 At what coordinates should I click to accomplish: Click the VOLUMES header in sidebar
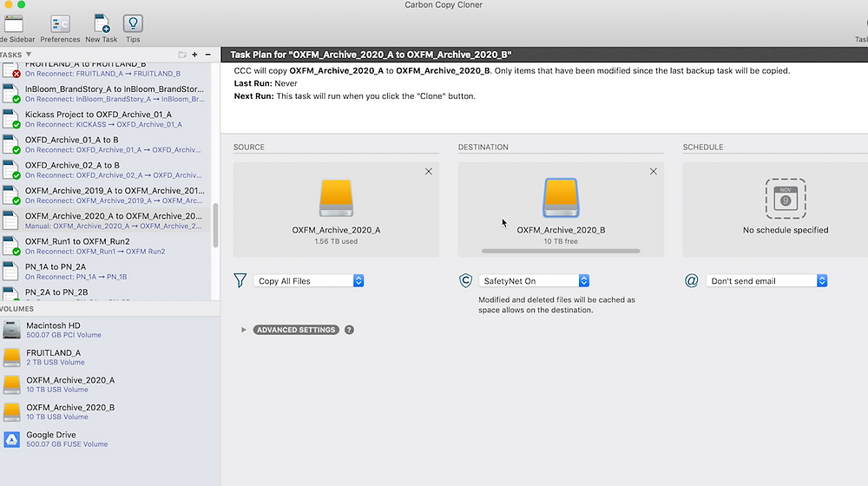pyautogui.click(x=16, y=309)
